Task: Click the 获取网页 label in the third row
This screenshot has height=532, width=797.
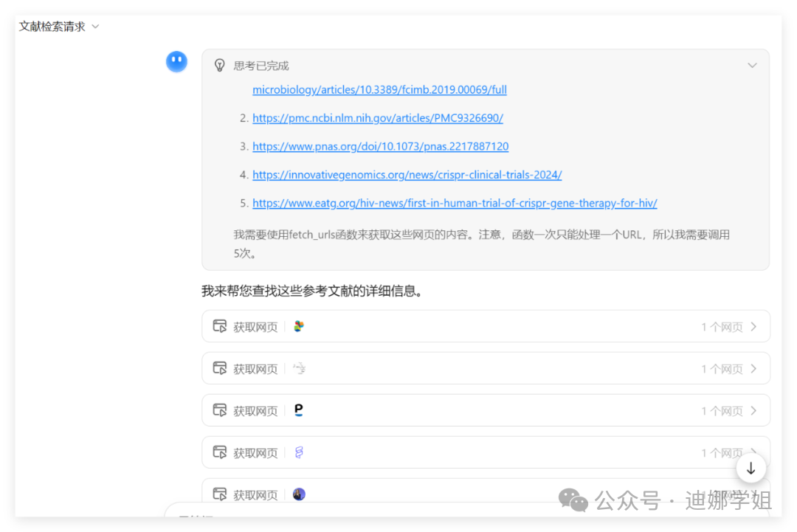Action: [255, 410]
